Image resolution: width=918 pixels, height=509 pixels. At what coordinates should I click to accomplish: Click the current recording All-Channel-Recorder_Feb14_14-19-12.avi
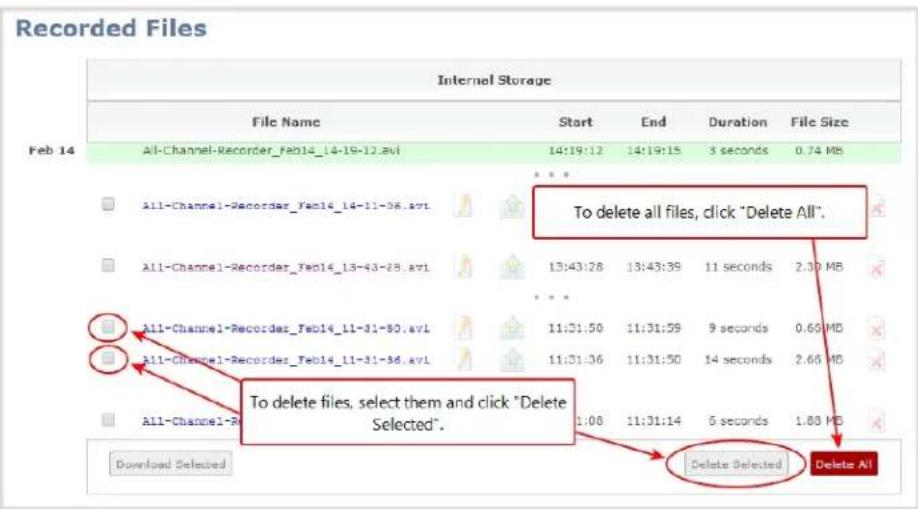click(270, 151)
